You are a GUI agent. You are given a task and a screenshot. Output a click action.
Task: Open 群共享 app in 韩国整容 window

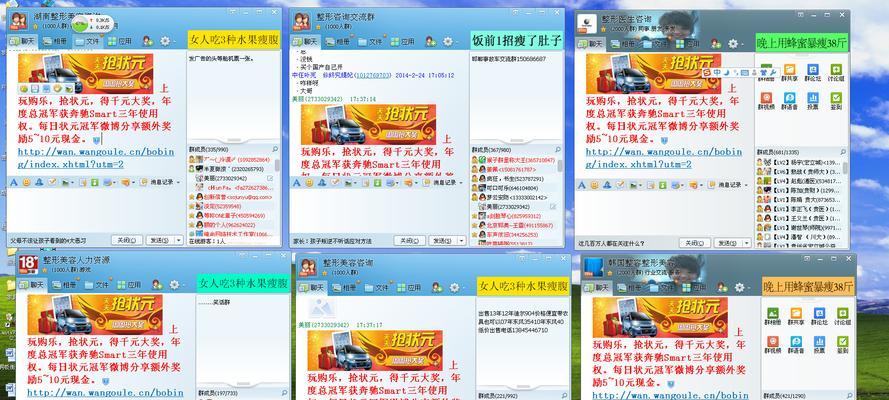[x=797, y=316]
